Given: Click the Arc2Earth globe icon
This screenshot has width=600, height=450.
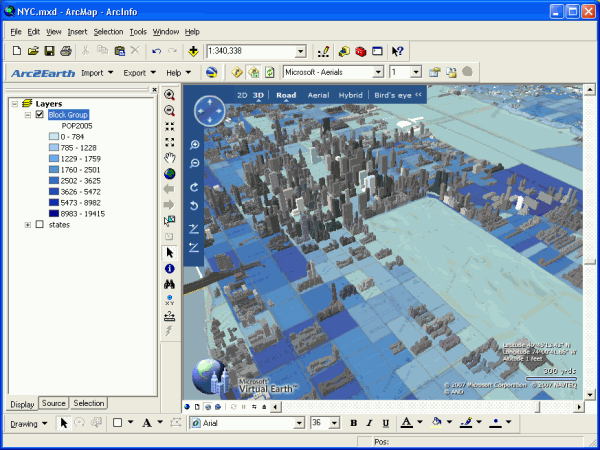Looking at the screenshot, I should (212, 72).
